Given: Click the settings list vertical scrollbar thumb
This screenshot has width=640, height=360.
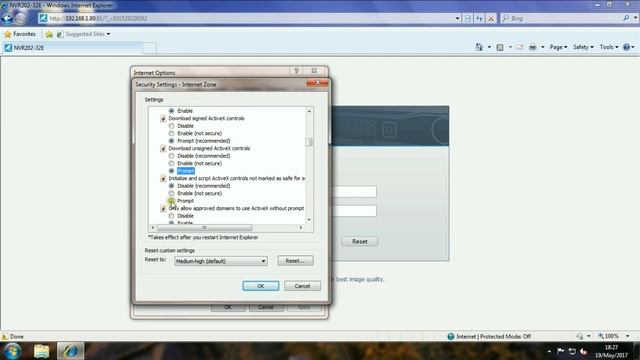Looking at the screenshot, I should (309, 142).
